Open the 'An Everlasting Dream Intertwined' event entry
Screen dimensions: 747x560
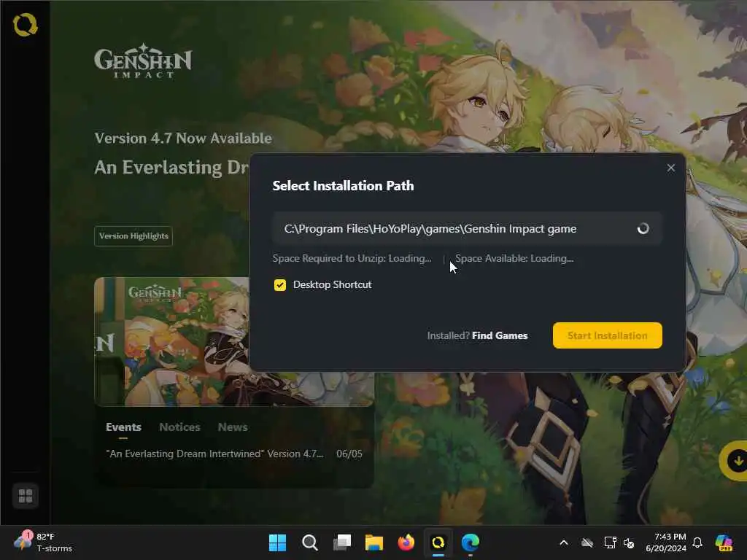pos(233,454)
